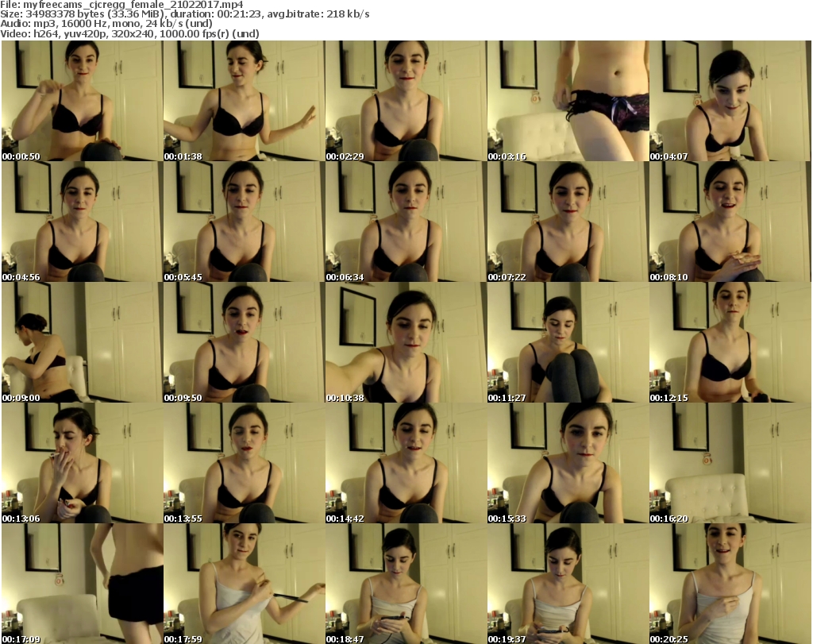Image resolution: width=813 pixels, height=644 pixels.
Task: Choose the thumbnail stamped 00:15:33
Action: (x=568, y=463)
